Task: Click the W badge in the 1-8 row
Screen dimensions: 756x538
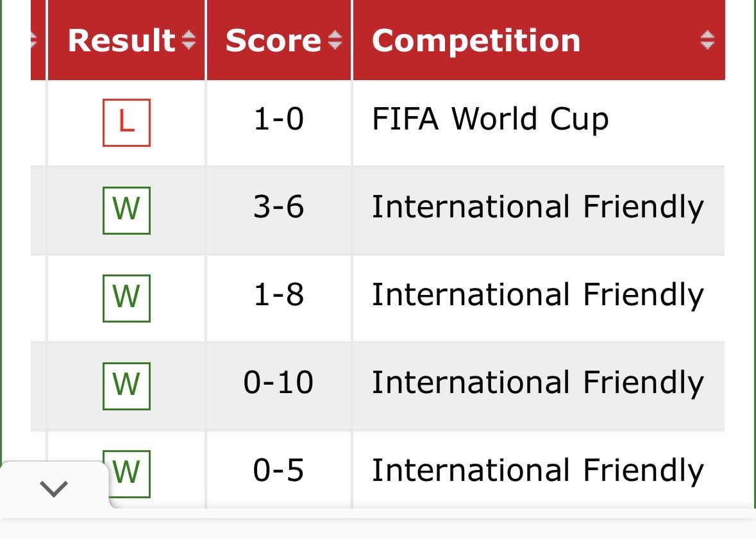Action: tap(127, 298)
